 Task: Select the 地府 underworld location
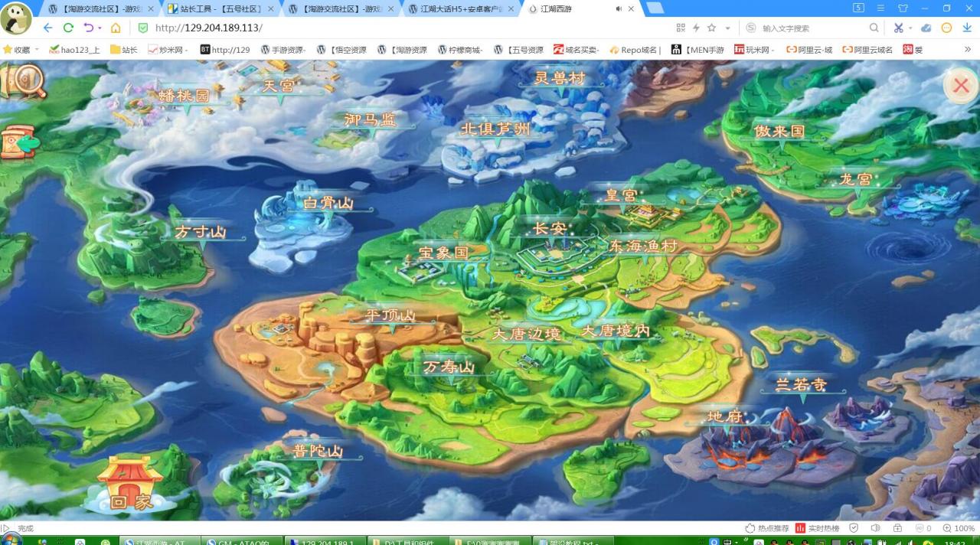[x=725, y=416]
